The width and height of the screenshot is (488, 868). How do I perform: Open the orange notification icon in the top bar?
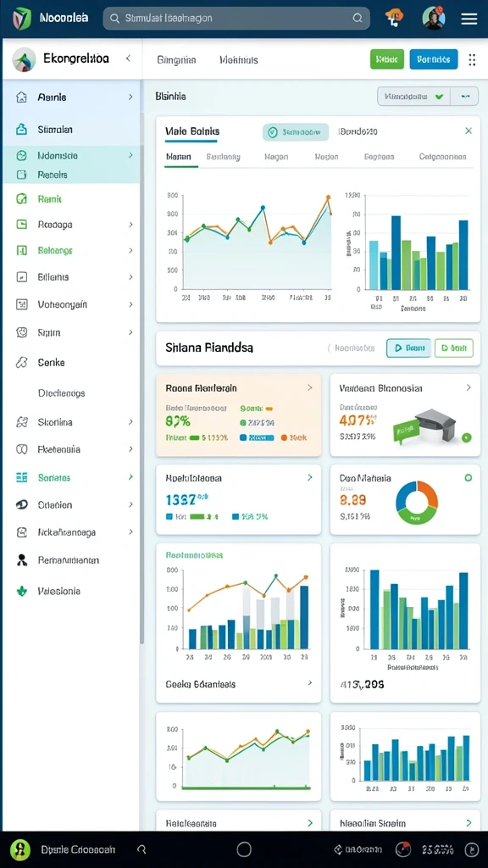[x=395, y=19]
